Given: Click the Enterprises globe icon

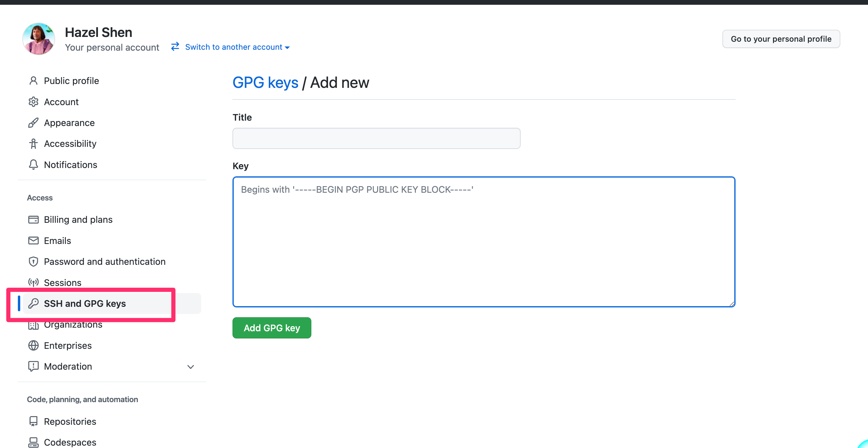Looking at the screenshot, I should (33, 346).
